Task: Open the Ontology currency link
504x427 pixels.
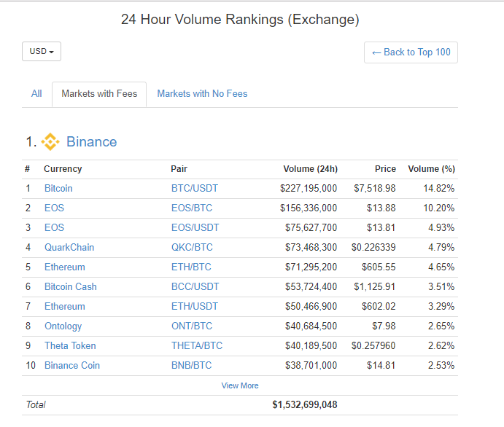Action: pyautogui.click(x=63, y=326)
